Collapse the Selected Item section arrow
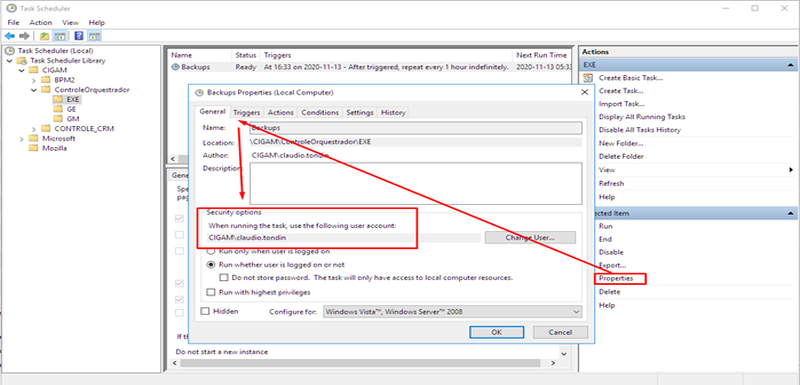The height and width of the screenshot is (385, 800). [x=790, y=213]
